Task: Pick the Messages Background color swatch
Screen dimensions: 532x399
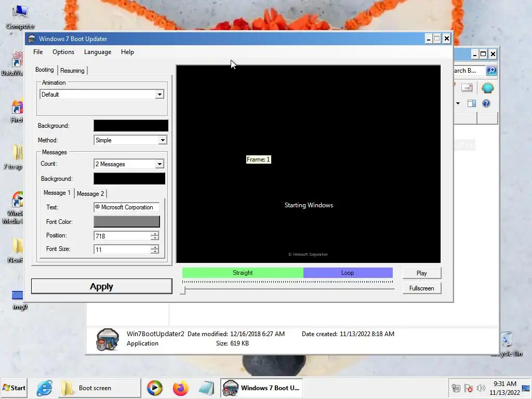Action: coord(129,179)
